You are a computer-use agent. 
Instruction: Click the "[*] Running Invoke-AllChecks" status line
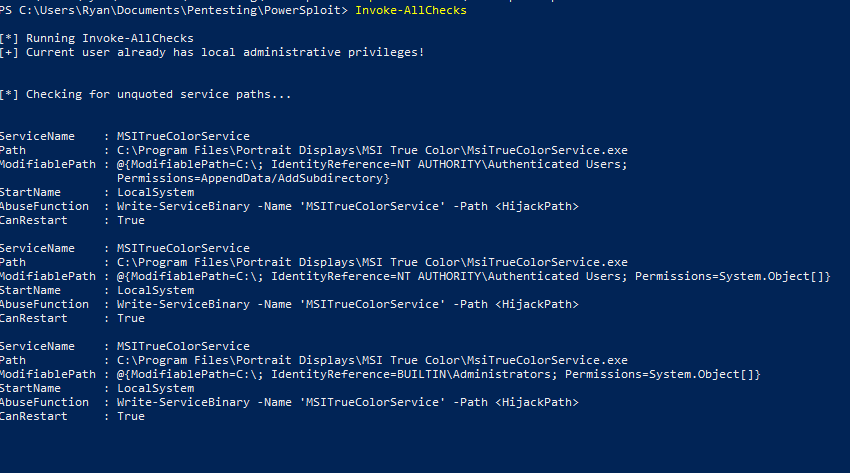pos(97,38)
